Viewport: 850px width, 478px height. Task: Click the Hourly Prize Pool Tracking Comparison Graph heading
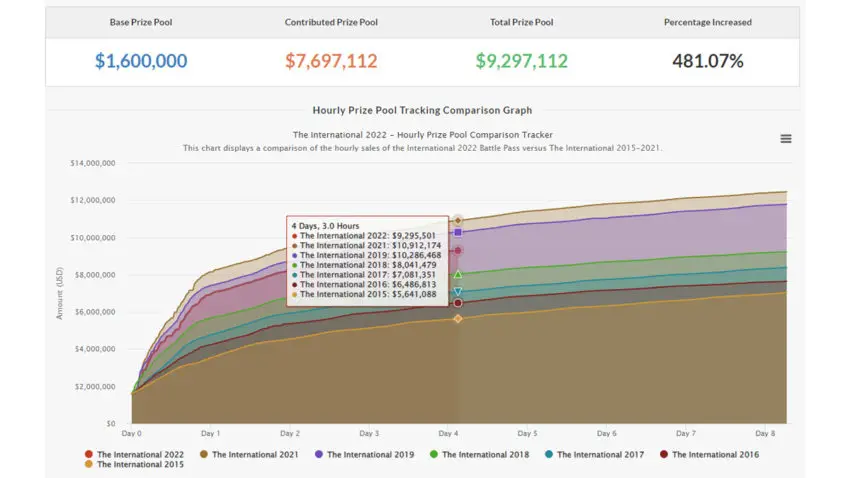[x=422, y=110]
